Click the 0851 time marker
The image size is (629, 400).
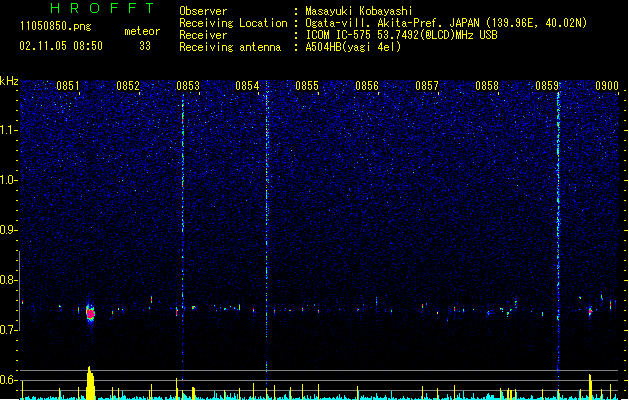[x=68, y=85]
